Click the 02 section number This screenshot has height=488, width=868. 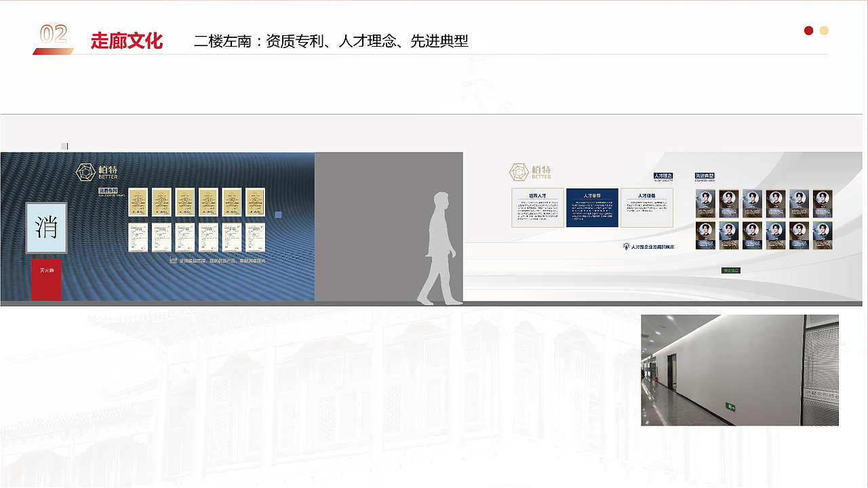[x=53, y=33]
